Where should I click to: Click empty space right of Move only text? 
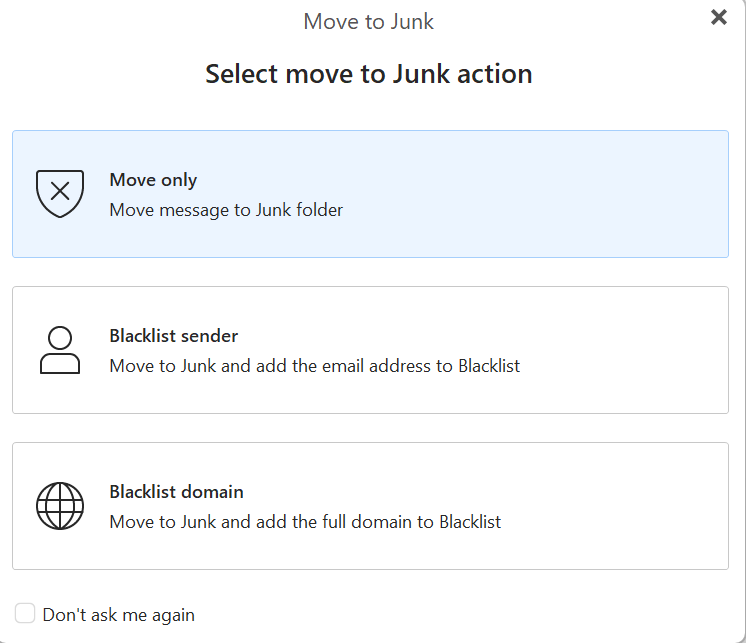[560, 194]
